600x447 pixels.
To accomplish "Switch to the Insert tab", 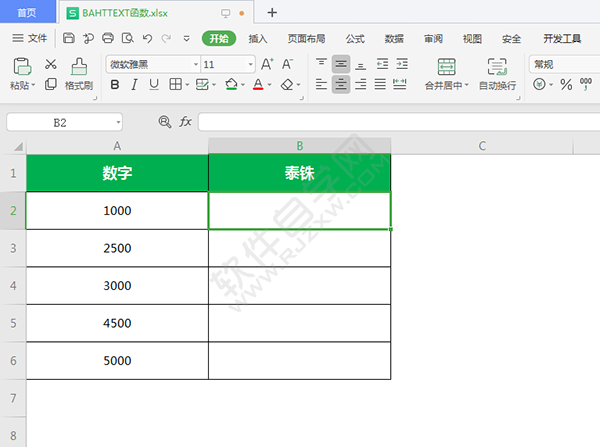I will pyautogui.click(x=258, y=39).
